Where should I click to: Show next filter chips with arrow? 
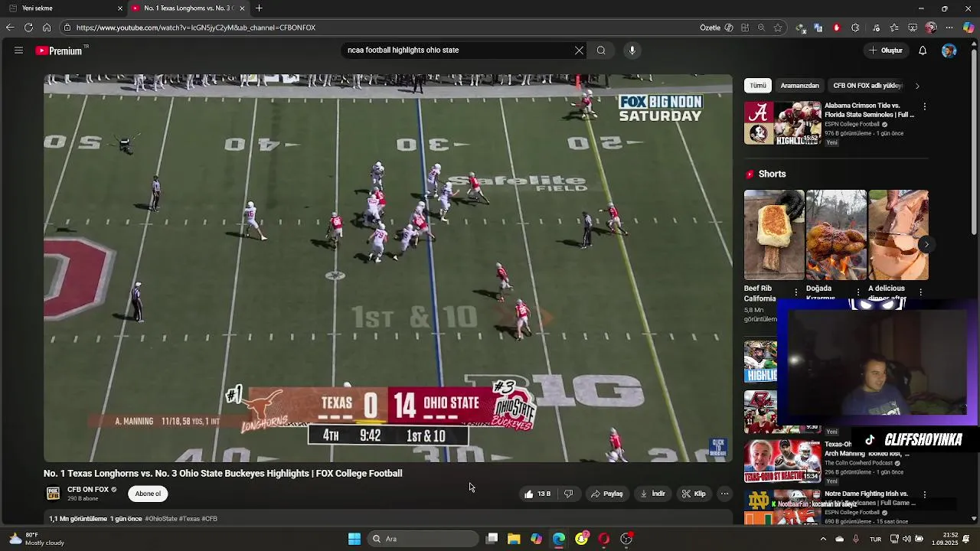(x=917, y=86)
